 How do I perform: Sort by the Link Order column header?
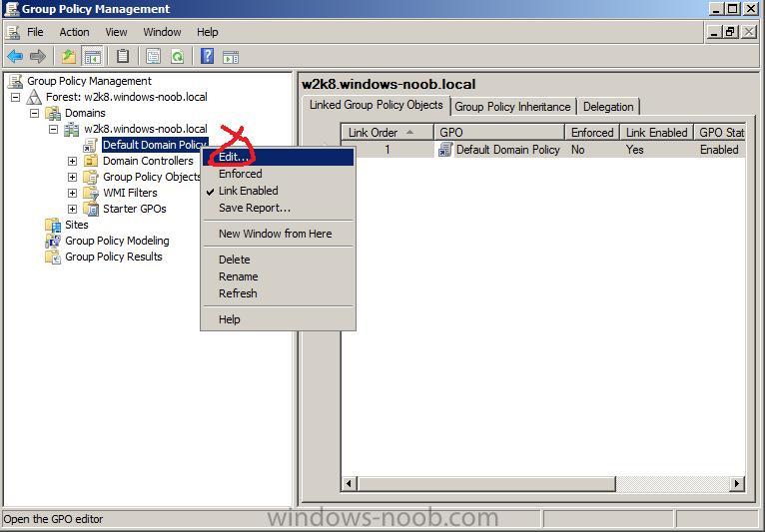pos(387,133)
